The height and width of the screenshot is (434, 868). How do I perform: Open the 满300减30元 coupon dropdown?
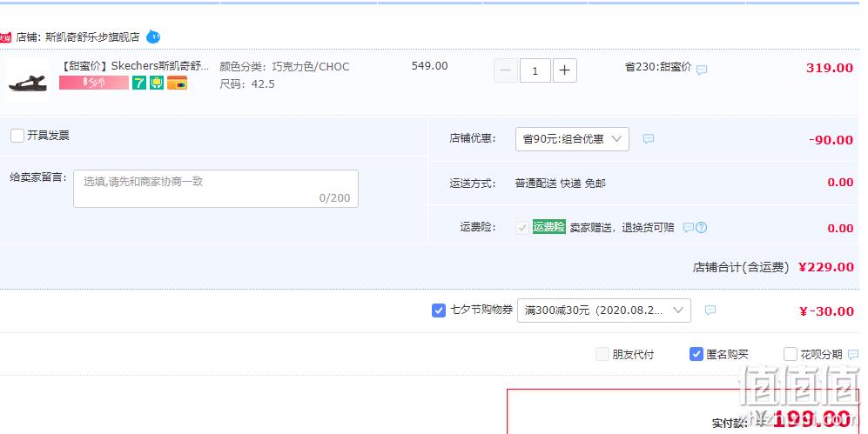tap(604, 310)
